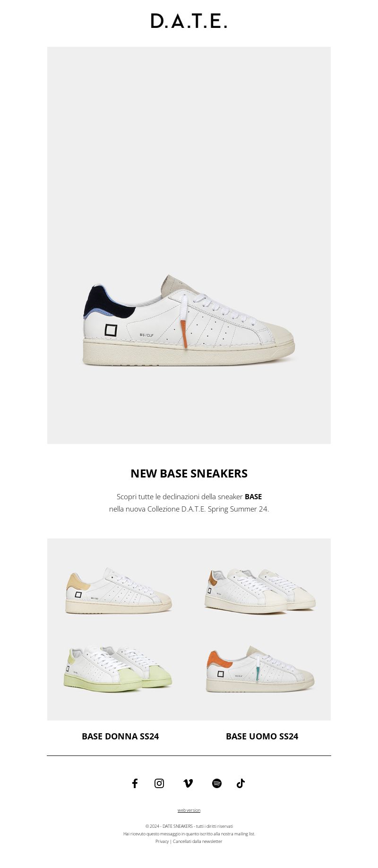Select the green-soled sneaker pair image

tap(118, 669)
